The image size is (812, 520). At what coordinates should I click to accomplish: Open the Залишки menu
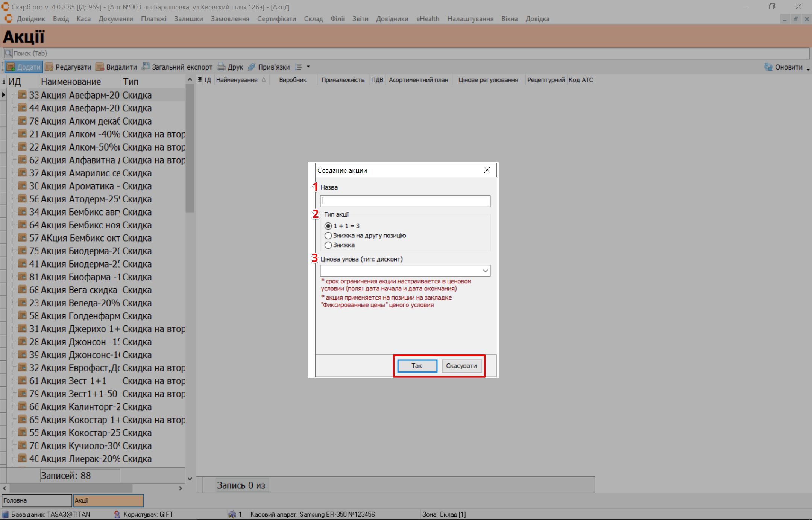[x=188, y=19]
